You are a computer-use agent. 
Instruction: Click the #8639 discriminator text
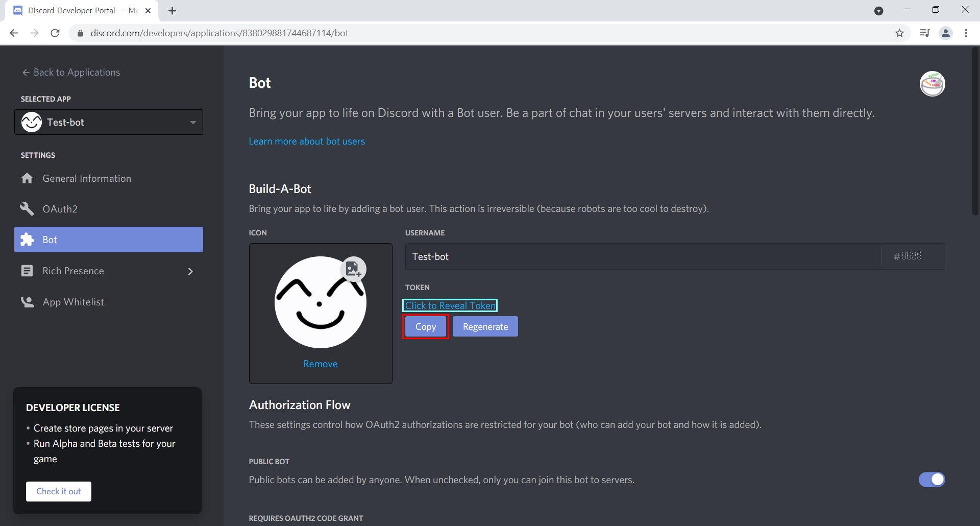point(908,256)
